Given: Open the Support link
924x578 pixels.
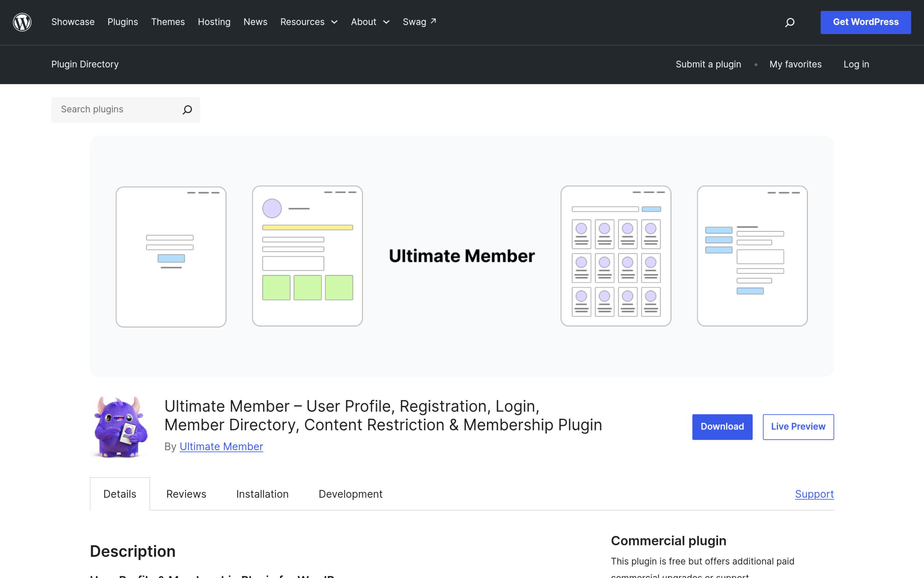Looking at the screenshot, I should (x=814, y=494).
